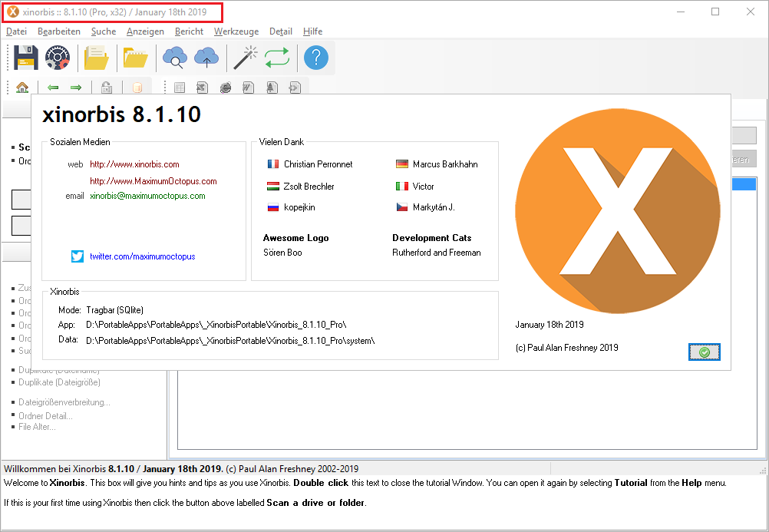Go back with the green left arrow
This screenshot has width=769, height=532.
(53, 88)
